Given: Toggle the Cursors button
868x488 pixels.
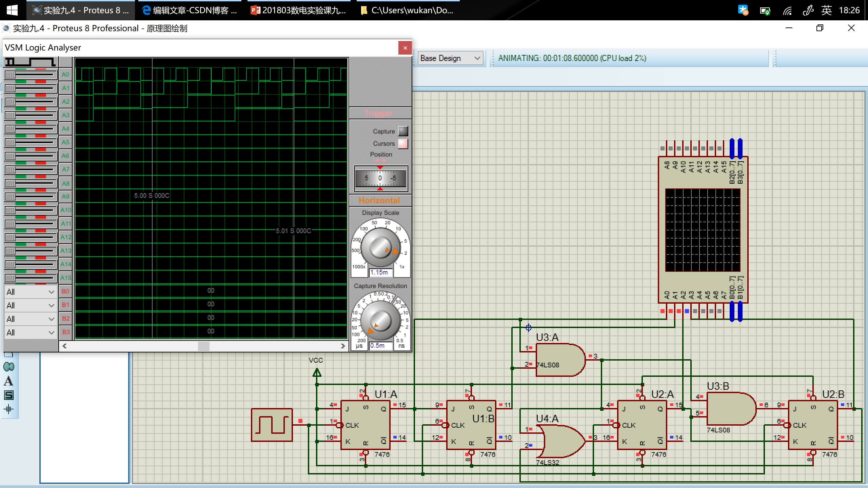Looking at the screenshot, I should coord(403,144).
